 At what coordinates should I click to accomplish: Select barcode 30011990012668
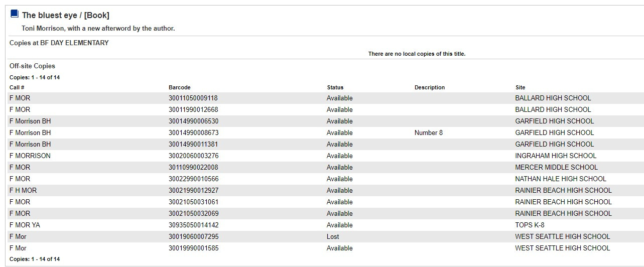click(x=193, y=110)
